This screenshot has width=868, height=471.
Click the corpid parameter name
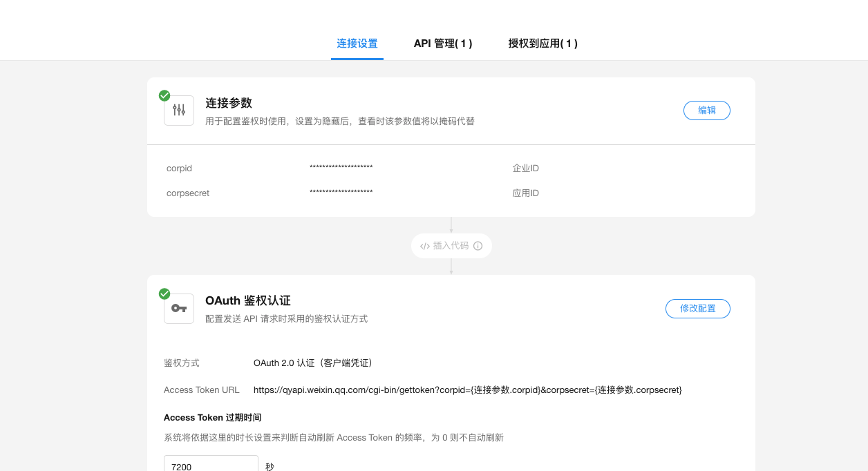(179, 169)
